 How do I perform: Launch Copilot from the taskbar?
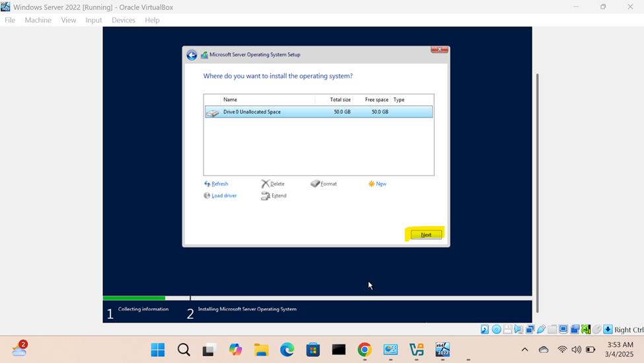235,350
